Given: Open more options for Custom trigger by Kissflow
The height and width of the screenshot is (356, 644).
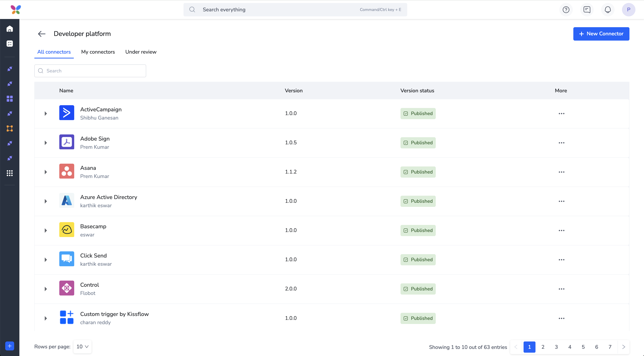Looking at the screenshot, I should (x=562, y=318).
